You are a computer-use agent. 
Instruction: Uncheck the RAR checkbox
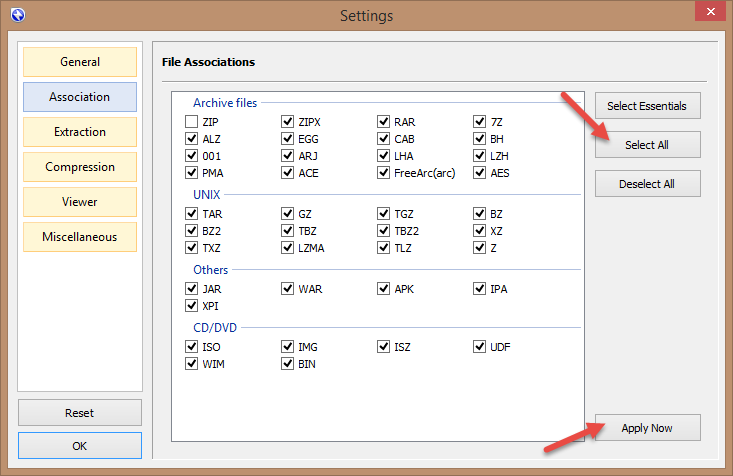pyautogui.click(x=384, y=122)
